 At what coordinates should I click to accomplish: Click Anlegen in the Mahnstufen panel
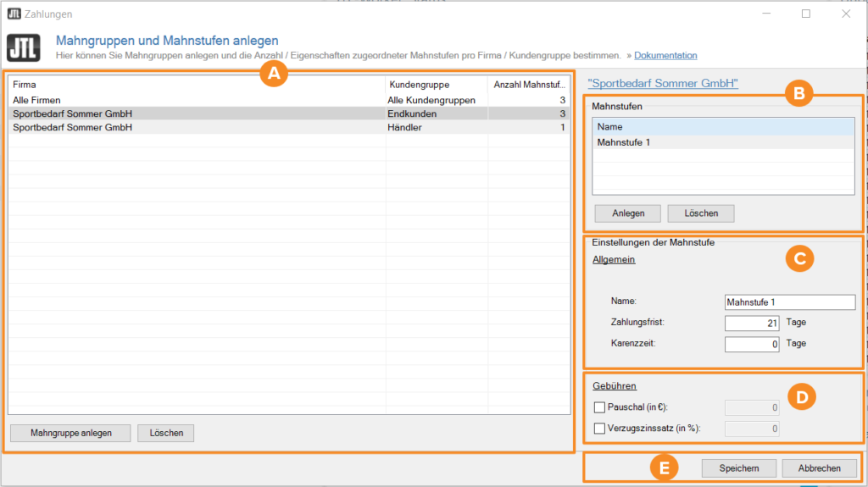(628, 213)
